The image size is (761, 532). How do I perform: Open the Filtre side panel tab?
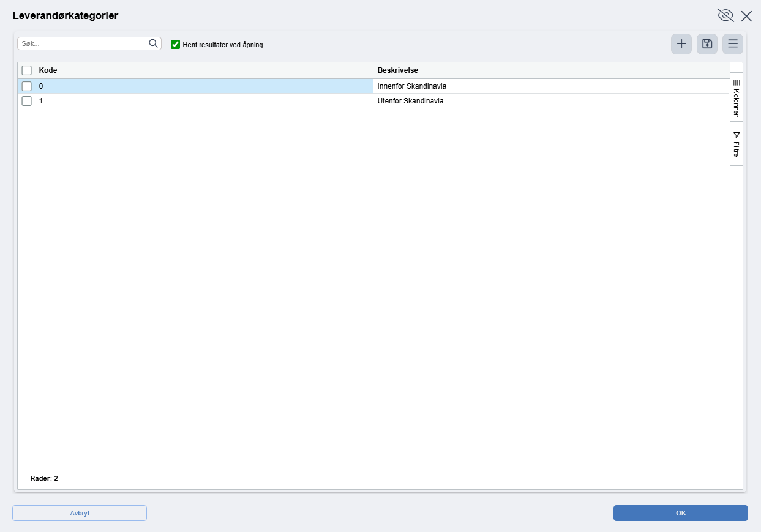737,144
